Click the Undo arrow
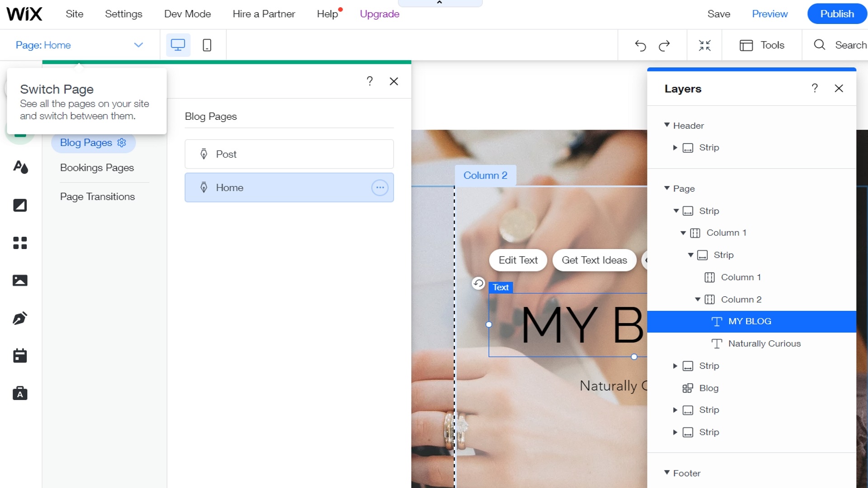Screen dimensions: 868x488 [x=640, y=45]
